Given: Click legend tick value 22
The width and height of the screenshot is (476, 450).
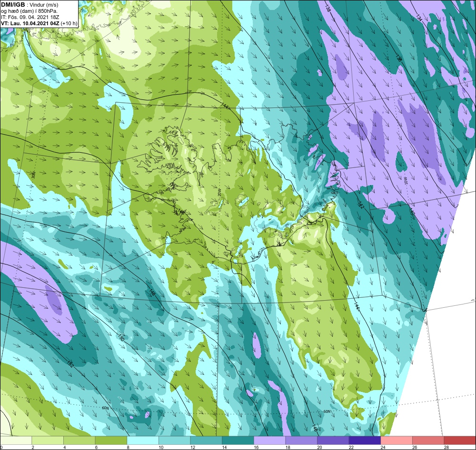Looking at the screenshot, I should coord(351,447).
